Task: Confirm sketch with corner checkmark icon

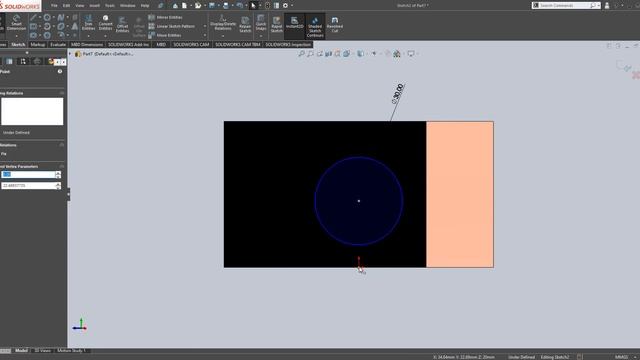Action: [x=624, y=67]
